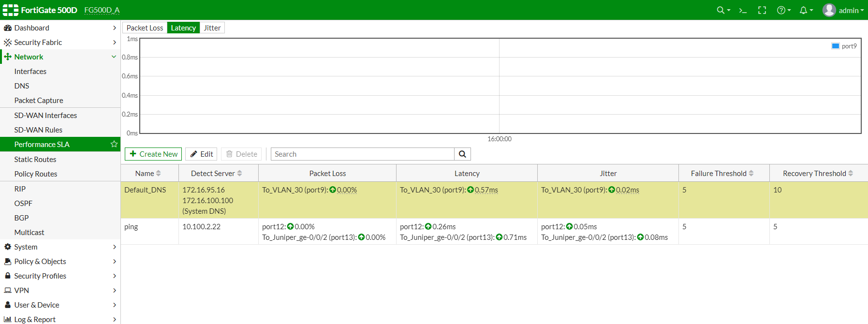
Task: Expand the System menu chevron
Action: tap(115, 247)
